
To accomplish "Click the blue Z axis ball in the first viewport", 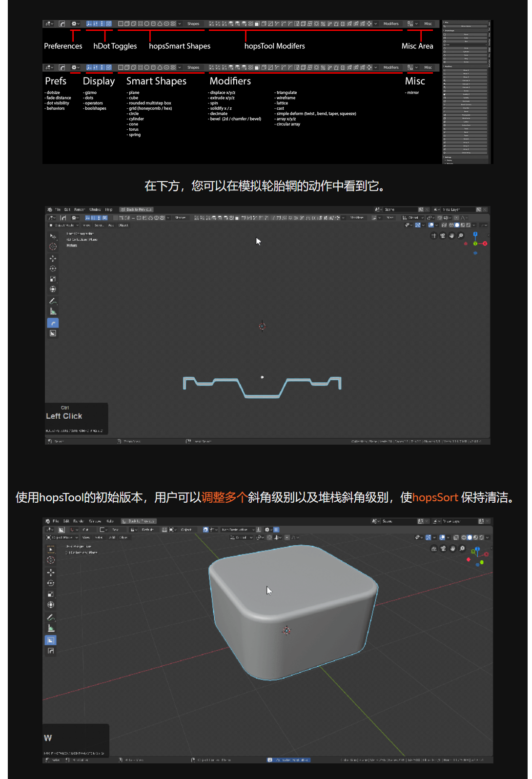I will point(475,234).
